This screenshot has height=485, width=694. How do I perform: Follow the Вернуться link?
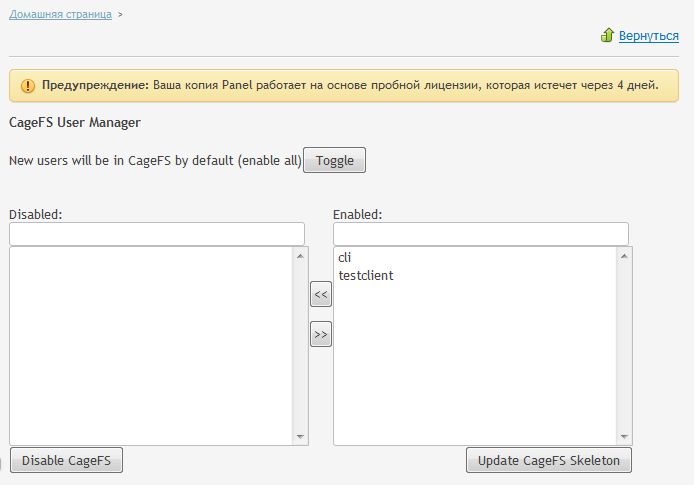tap(649, 36)
